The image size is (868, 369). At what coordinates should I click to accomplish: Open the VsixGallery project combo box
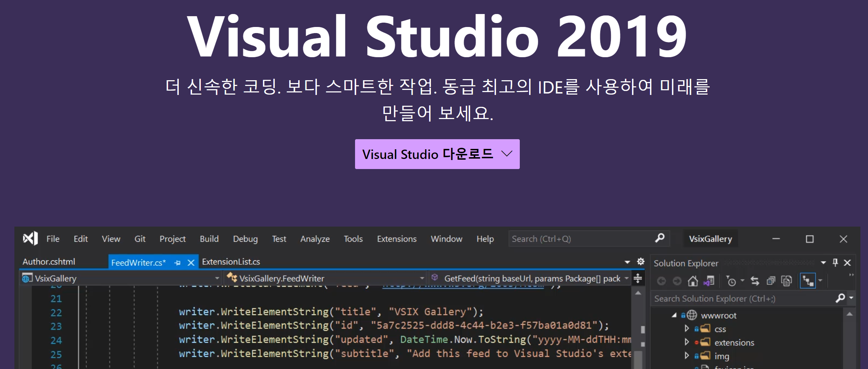click(121, 278)
